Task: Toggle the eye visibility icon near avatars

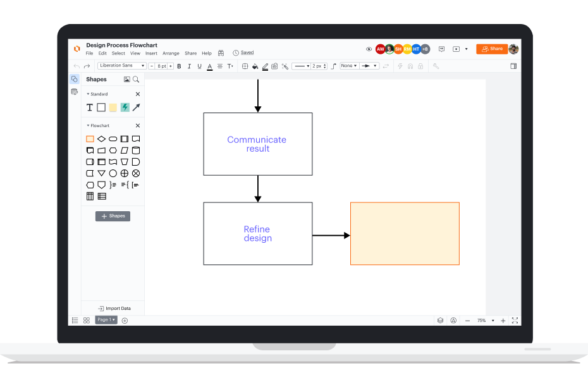Action: tap(369, 49)
